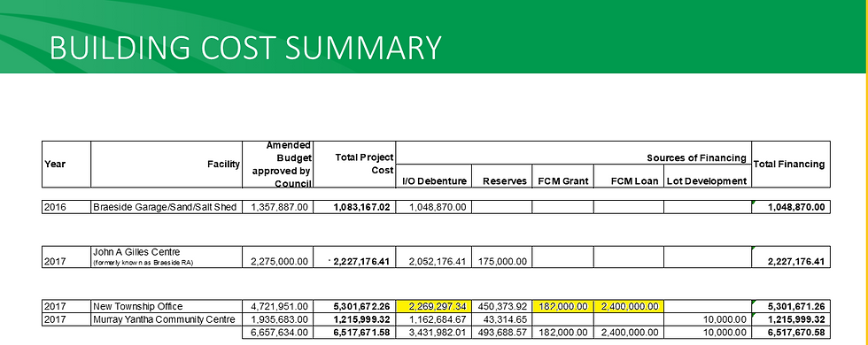
Task: Select total financing value "5,301,671.26"
Action: point(796,306)
